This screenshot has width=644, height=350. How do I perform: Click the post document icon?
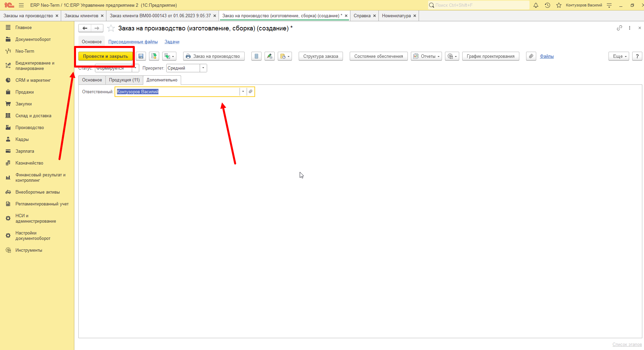coord(154,56)
